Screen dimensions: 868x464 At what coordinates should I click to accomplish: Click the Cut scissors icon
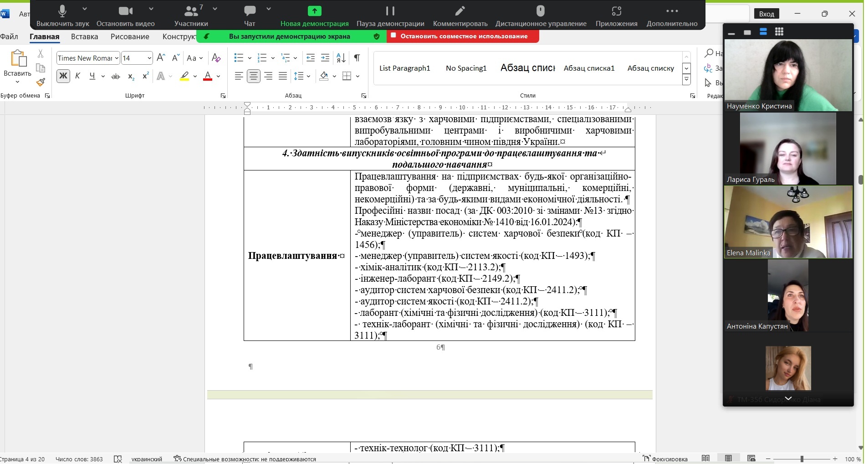41,54
